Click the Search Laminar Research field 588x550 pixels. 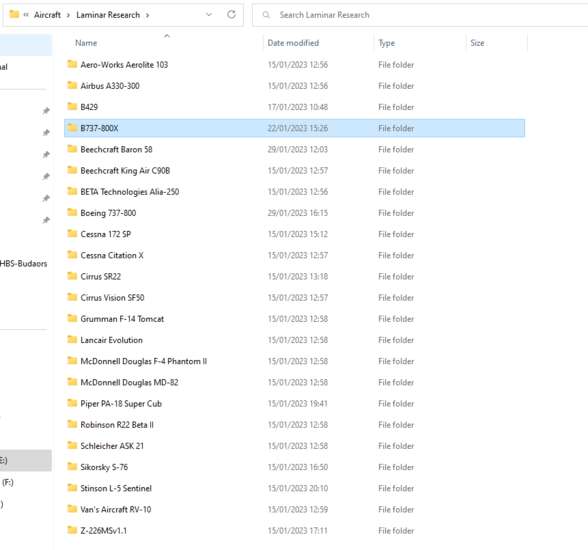pyautogui.click(x=420, y=15)
